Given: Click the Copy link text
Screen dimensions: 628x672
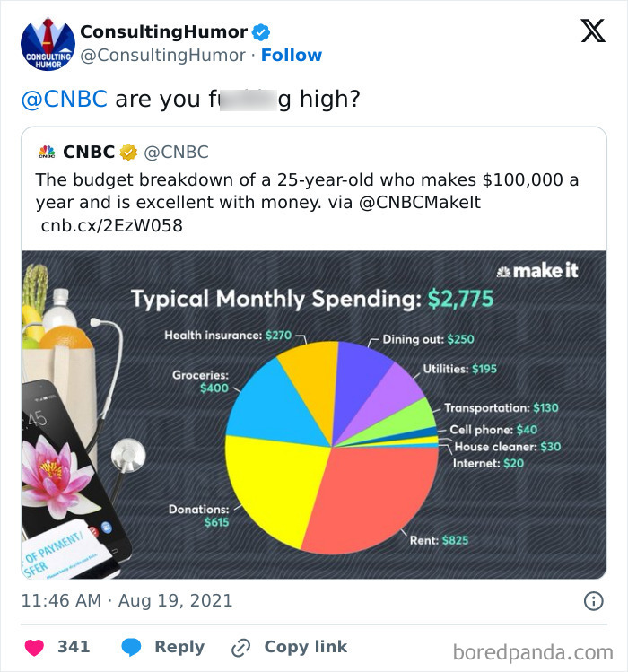Looking at the screenshot, I should [x=305, y=647].
